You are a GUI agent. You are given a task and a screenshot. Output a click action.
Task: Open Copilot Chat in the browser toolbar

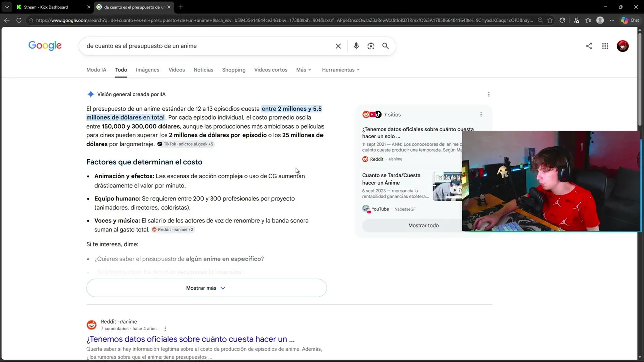point(630,20)
